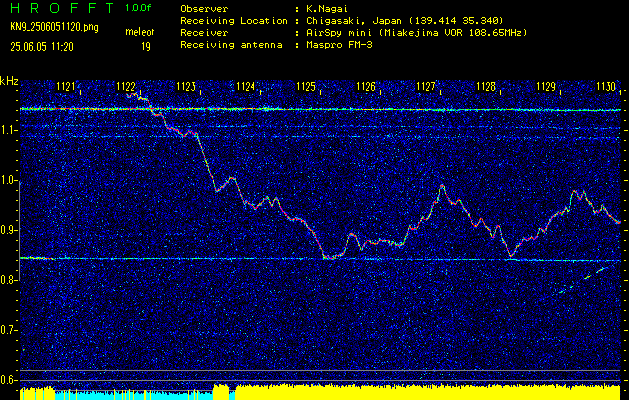Click the 1.1 frequency axis label

coord(8,130)
